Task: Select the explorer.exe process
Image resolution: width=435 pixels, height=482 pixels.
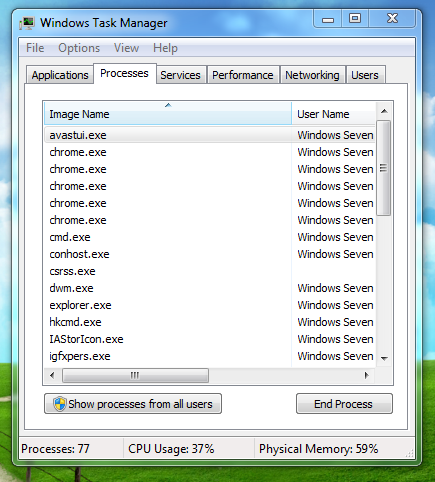Action: pos(210,305)
